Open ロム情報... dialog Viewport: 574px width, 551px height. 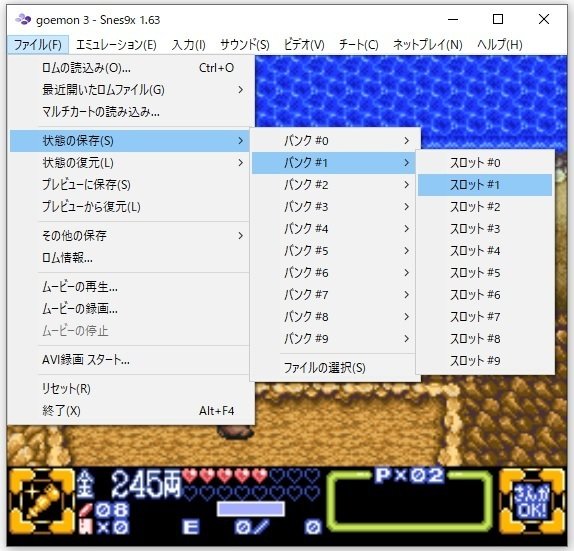click(x=131, y=258)
